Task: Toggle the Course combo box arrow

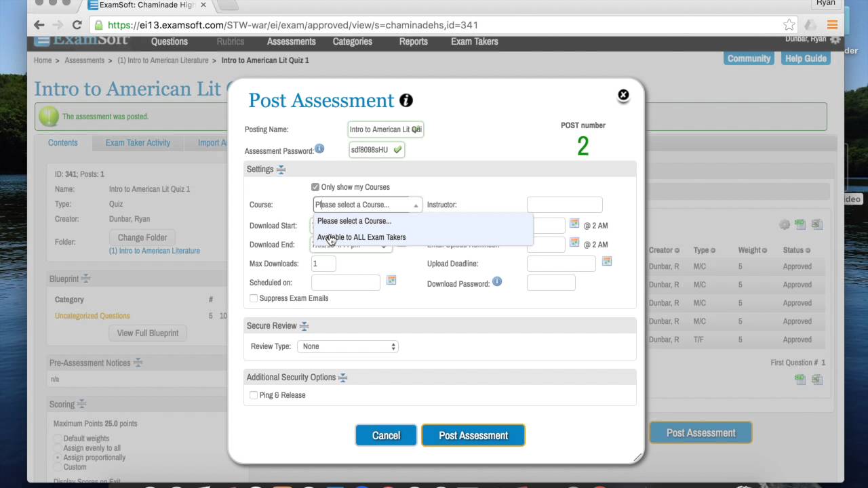Action: 416,205
